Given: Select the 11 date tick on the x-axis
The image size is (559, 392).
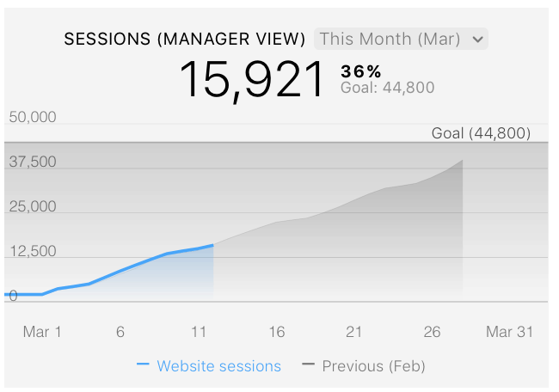Looking at the screenshot, I should (x=199, y=332).
